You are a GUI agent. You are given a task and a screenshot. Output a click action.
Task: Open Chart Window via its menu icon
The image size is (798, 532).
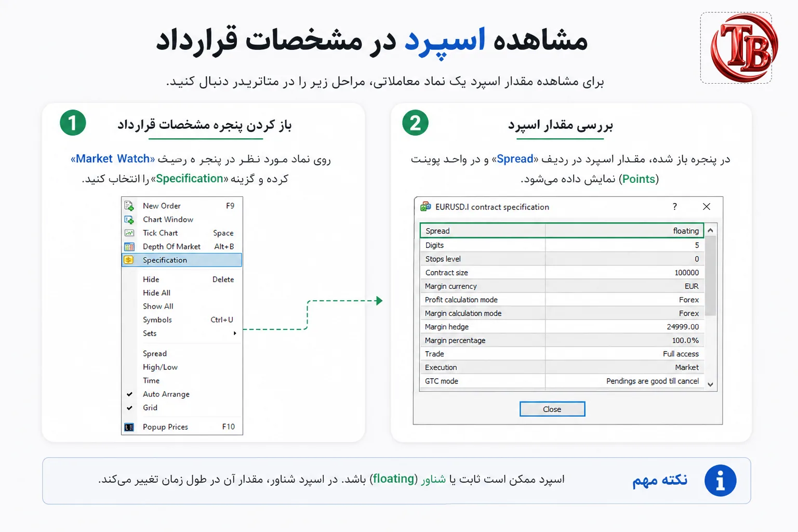(x=129, y=220)
